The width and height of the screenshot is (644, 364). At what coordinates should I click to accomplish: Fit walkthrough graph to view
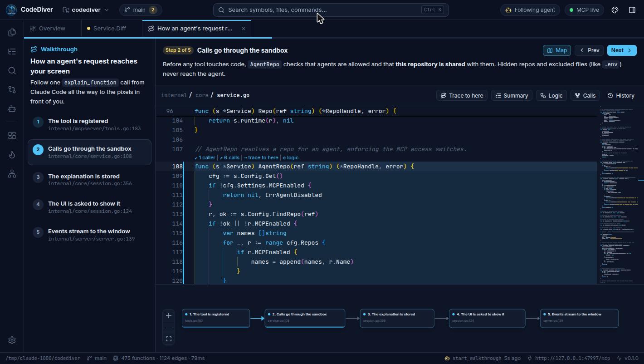[x=169, y=339]
